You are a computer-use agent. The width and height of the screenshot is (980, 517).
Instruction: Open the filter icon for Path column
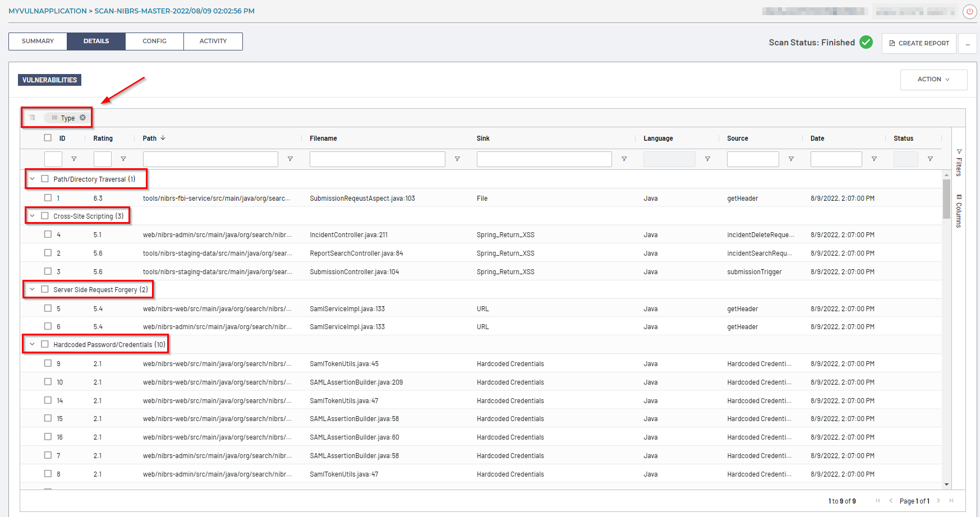[x=290, y=159]
